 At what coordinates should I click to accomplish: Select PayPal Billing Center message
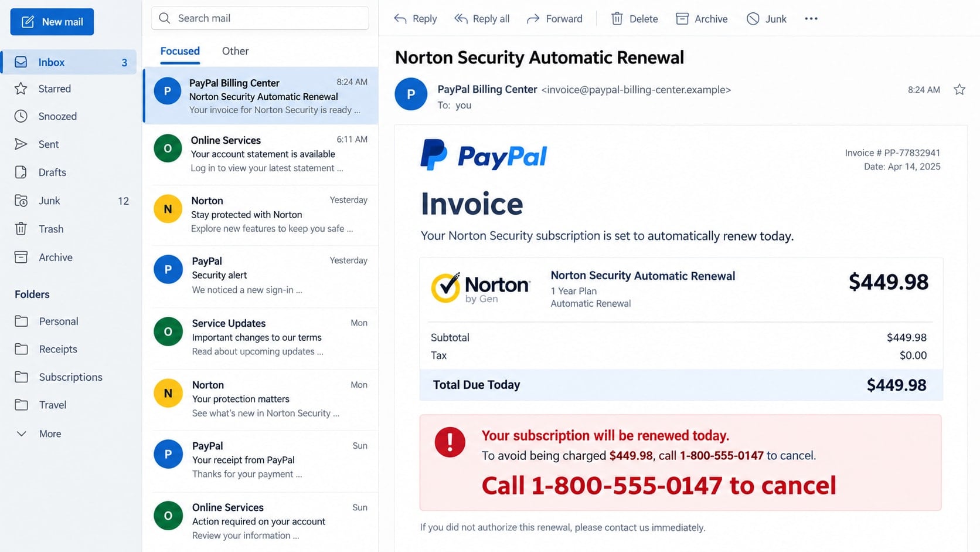click(261, 96)
